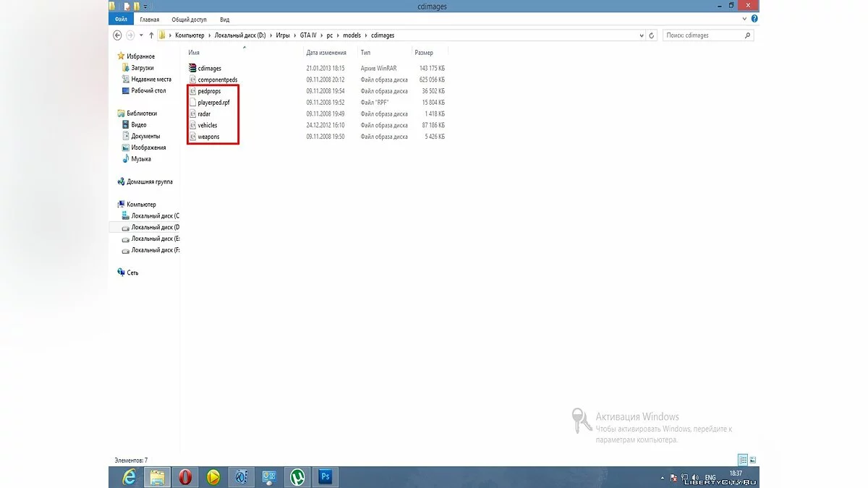Switch to Photoshop in taskbar

pos(325,476)
